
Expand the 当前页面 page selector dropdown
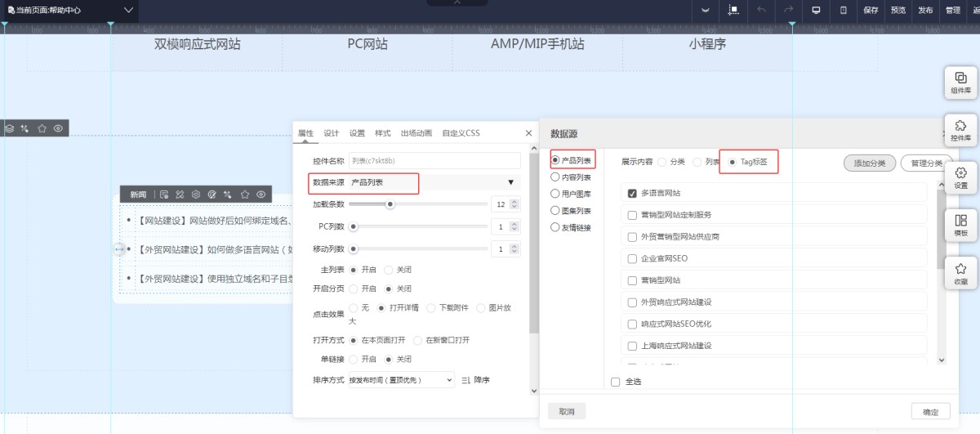coord(128,11)
